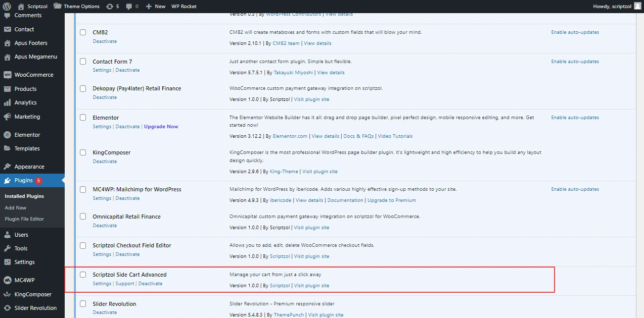Viewport: 644px width, 318px height.
Task: Tick the KingComposer plugin checkbox
Action: 83,152
